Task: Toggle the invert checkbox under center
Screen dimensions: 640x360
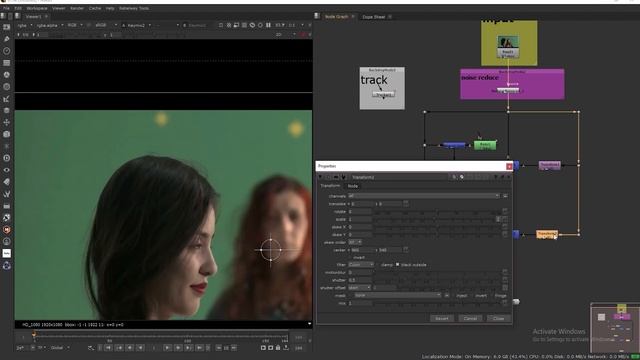Action: coord(351,258)
